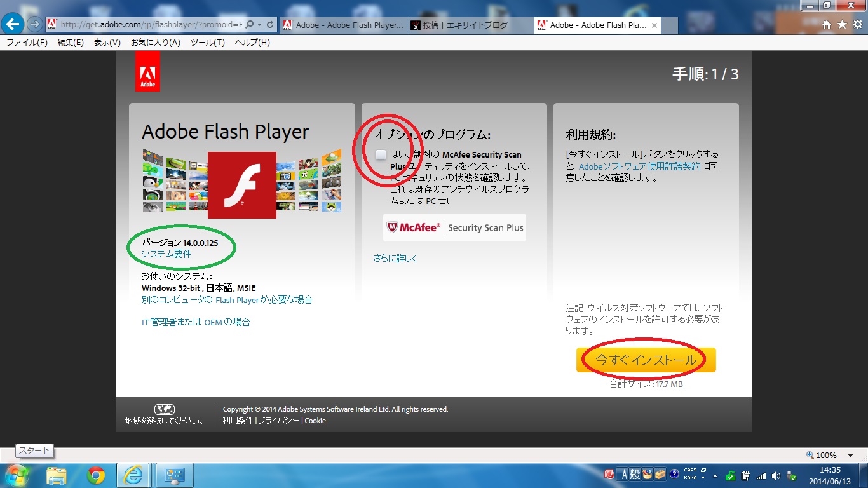Click the language bar restore icon

tap(703, 470)
